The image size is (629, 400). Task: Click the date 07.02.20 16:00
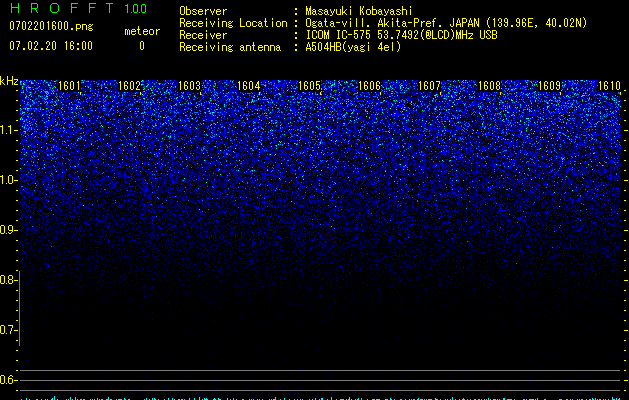51,46
